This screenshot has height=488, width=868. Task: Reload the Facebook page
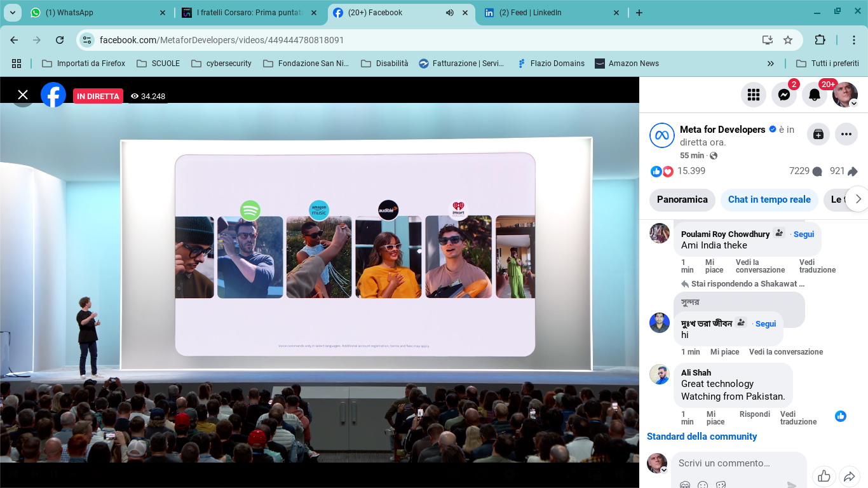60,40
